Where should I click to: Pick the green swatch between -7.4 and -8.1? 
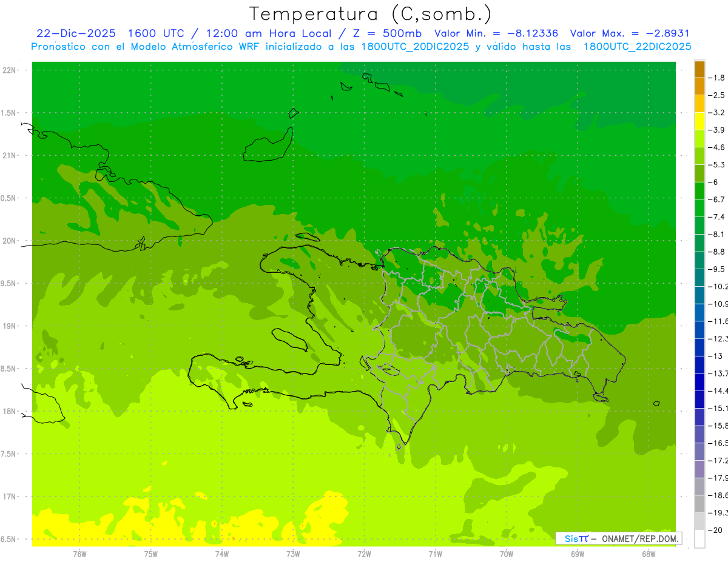(x=699, y=226)
